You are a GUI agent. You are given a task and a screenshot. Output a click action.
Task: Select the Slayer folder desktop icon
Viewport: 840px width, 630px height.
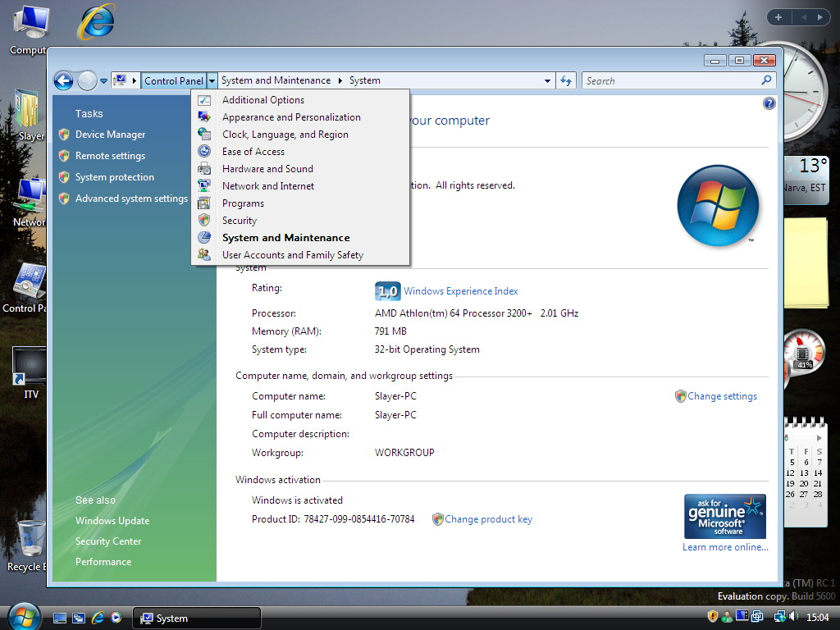[x=30, y=115]
